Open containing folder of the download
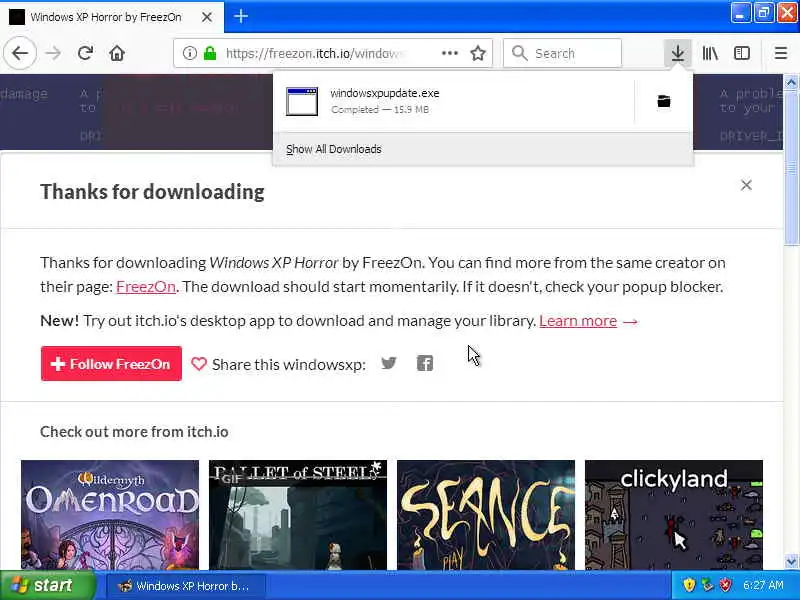Image resolution: width=800 pixels, height=600 pixels. [664, 101]
